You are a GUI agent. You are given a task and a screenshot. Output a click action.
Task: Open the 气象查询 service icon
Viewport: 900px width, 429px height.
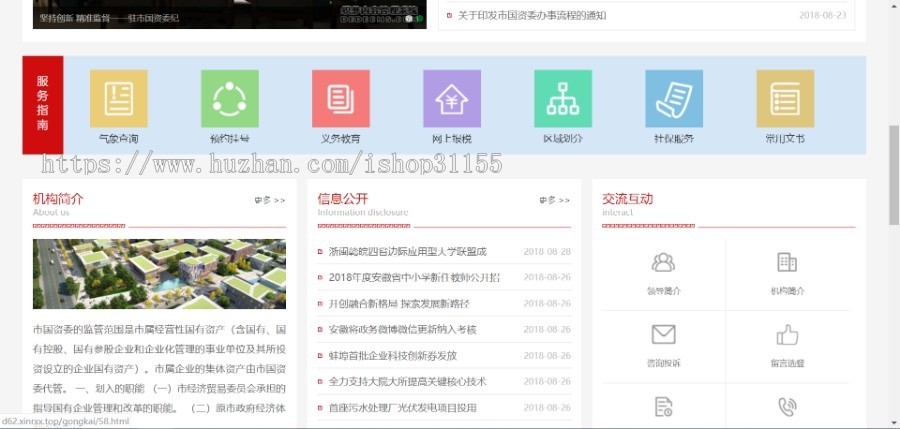(x=119, y=99)
